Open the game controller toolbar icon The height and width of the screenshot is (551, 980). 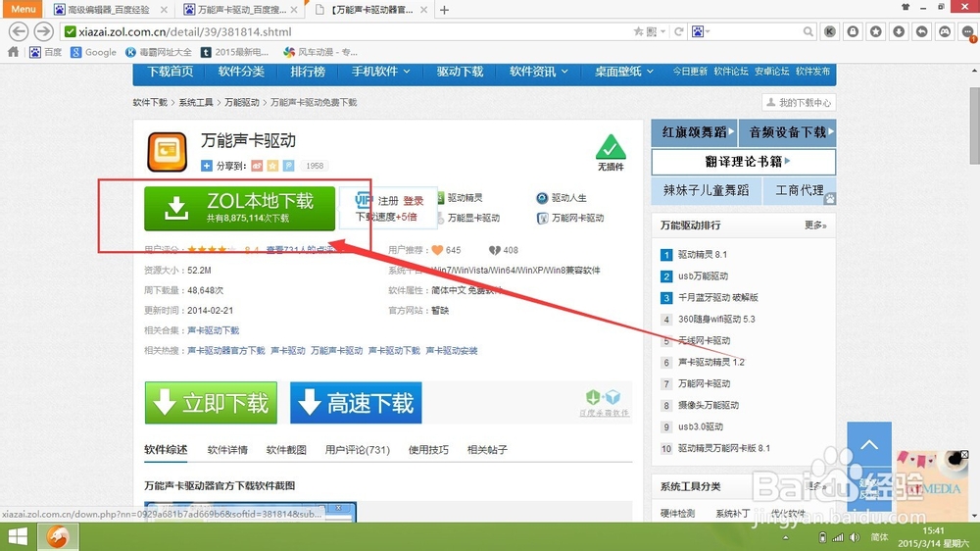coord(945,31)
